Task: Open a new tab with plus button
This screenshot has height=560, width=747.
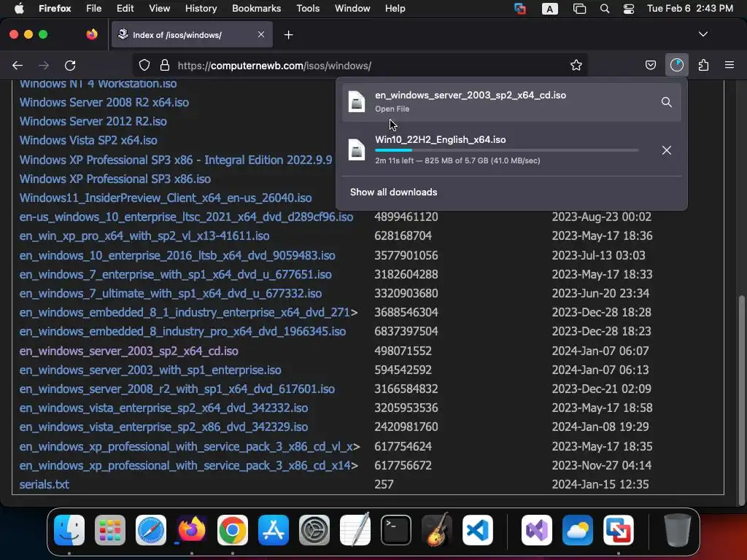Action: tap(288, 35)
